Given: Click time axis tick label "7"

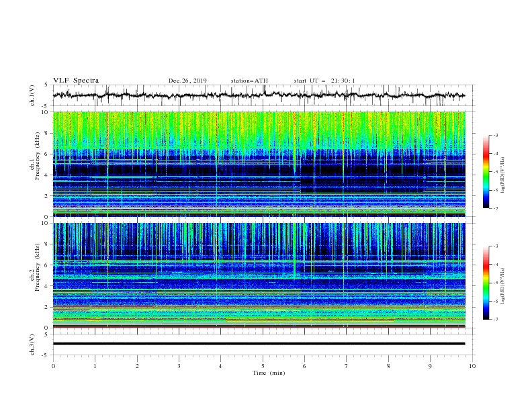Looking at the screenshot, I should tap(347, 366).
